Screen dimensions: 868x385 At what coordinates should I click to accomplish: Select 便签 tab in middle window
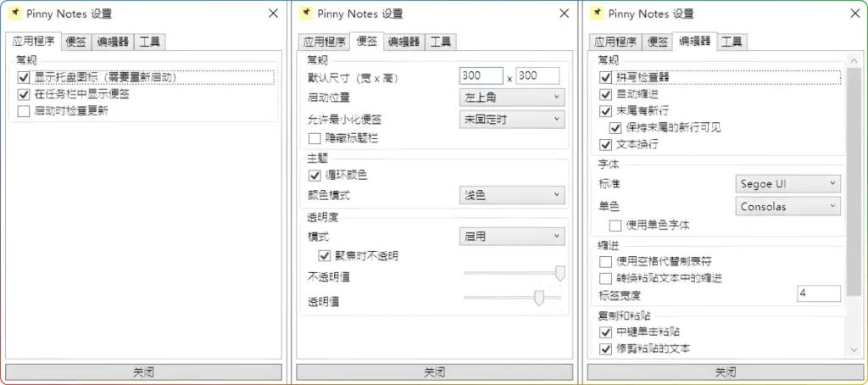tap(367, 41)
